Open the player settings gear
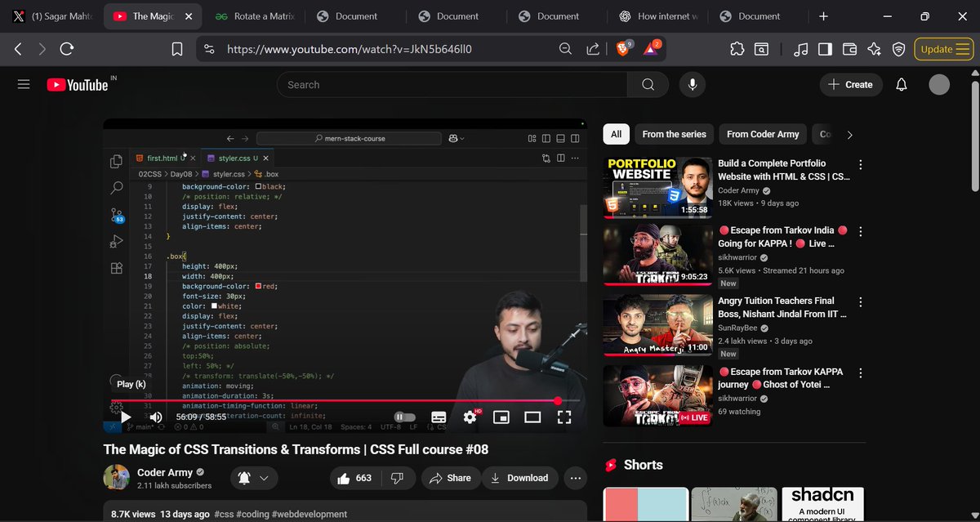 (470, 417)
